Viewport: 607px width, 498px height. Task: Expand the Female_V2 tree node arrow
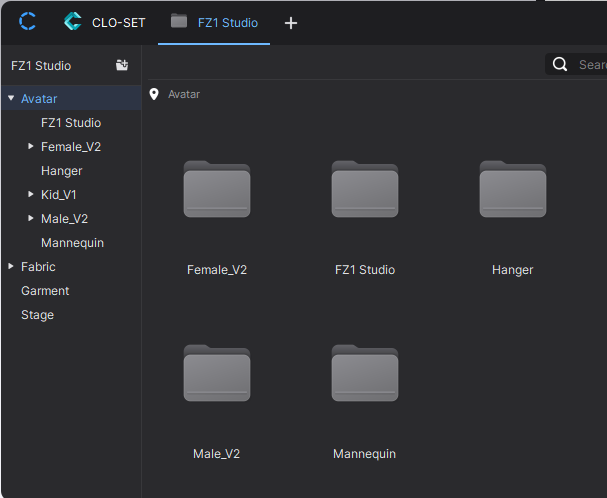(31, 147)
